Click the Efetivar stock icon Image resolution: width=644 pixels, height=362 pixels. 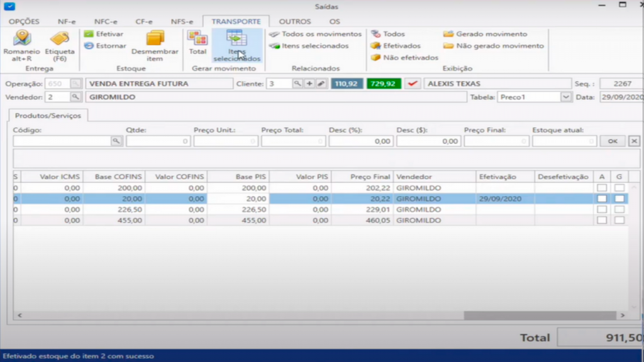(89, 34)
